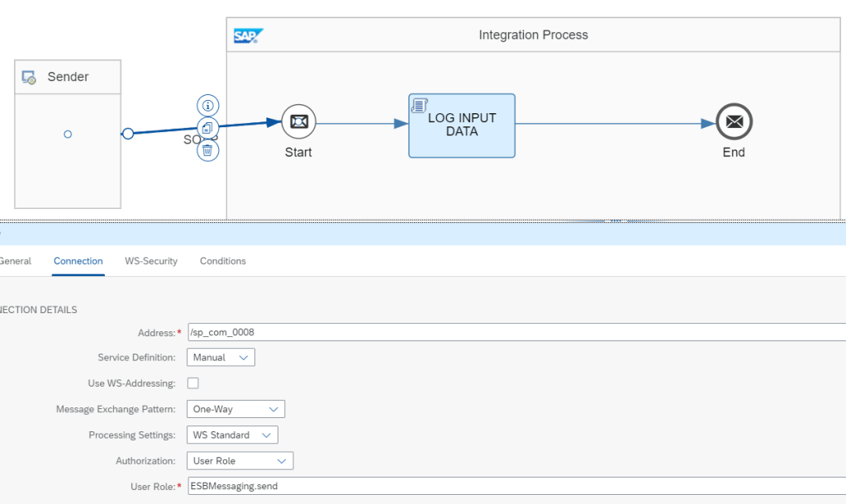Expand the Message Exchange Pattern dropdown
846x504 pixels.
tap(235, 409)
